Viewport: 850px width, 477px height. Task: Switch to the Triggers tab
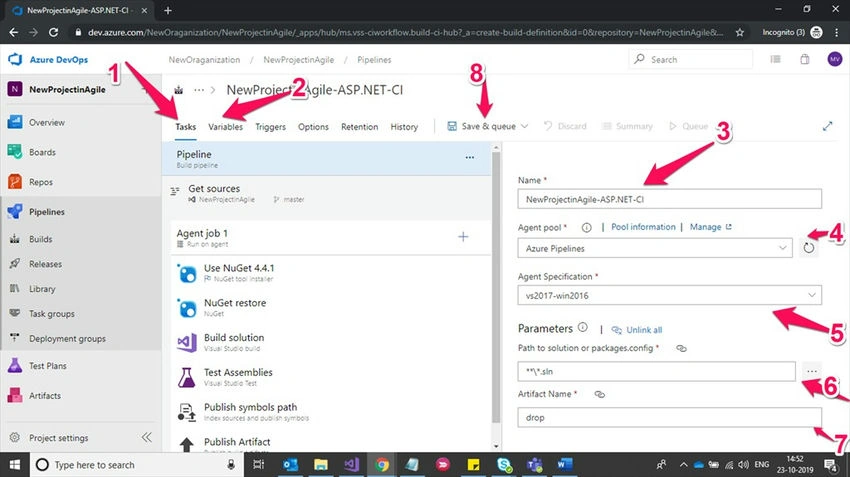click(271, 127)
